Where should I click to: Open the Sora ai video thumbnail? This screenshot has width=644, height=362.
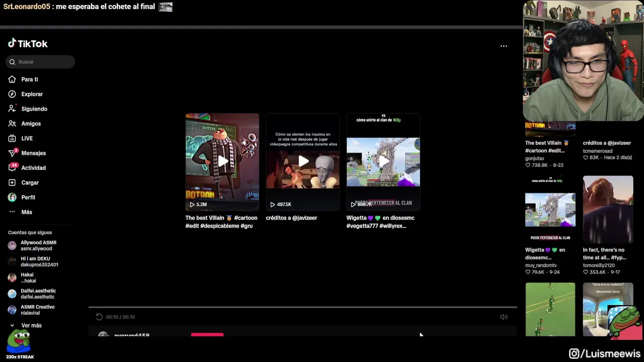608,309
